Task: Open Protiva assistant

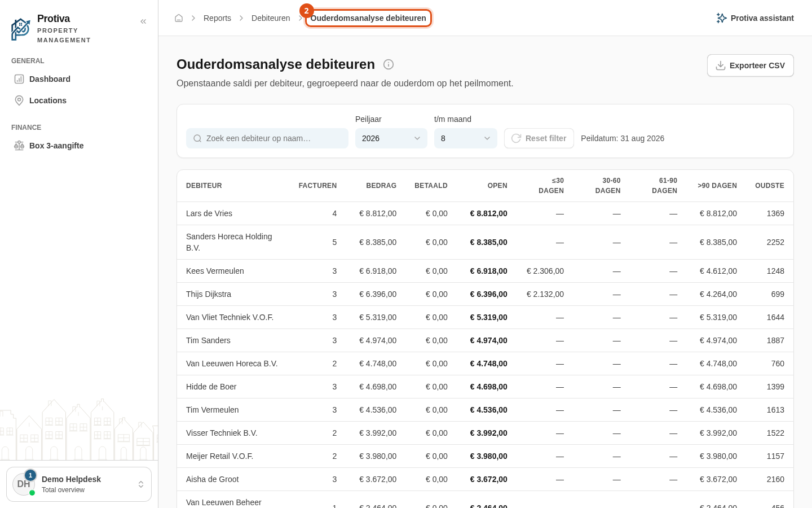Action: pyautogui.click(x=755, y=18)
